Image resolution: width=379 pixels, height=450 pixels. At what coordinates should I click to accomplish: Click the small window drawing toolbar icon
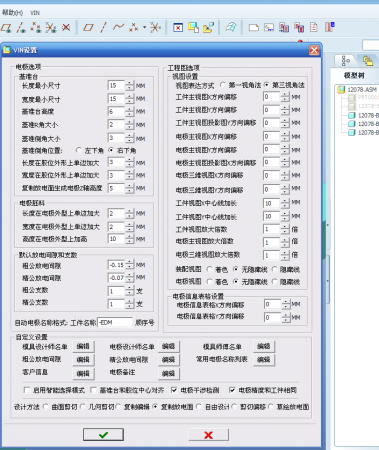click(x=269, y=27)
